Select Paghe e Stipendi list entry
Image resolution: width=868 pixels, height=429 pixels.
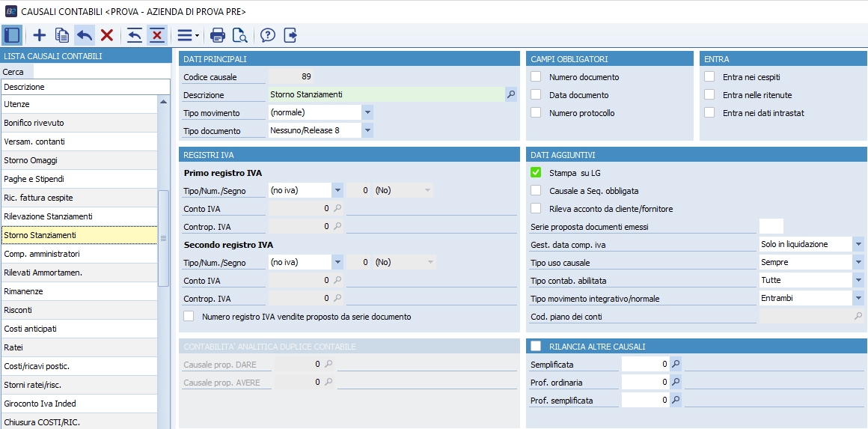79,179
